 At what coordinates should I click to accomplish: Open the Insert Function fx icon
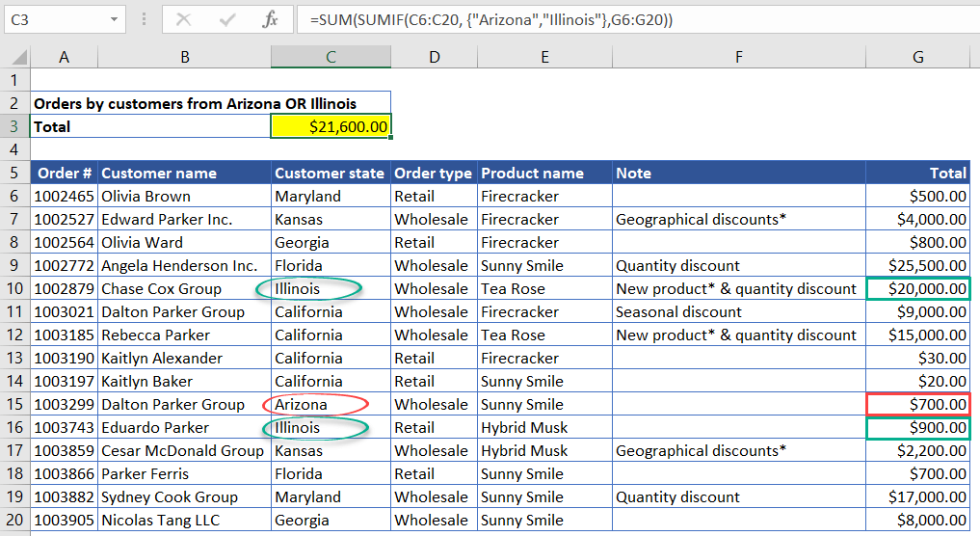pyautogui.click(x=270, y=20)
